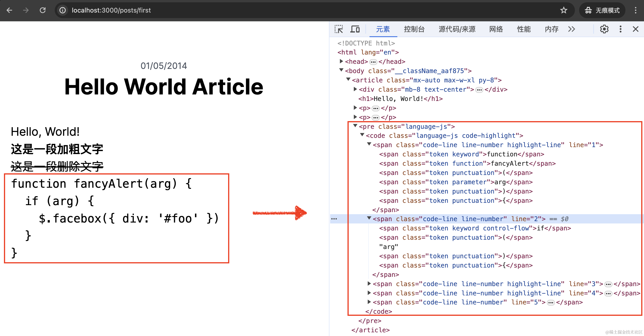Open the 源代码/来源 tab
This screenshot has height=336, width=644.
[457, 29]
